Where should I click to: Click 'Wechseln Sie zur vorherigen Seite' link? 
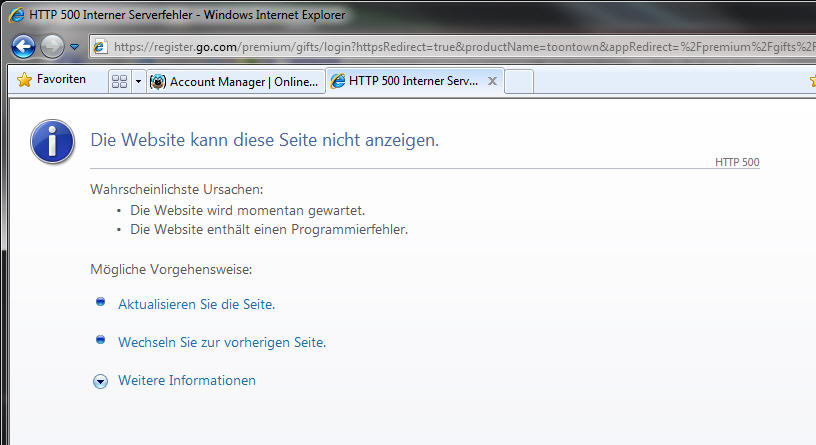222,342
